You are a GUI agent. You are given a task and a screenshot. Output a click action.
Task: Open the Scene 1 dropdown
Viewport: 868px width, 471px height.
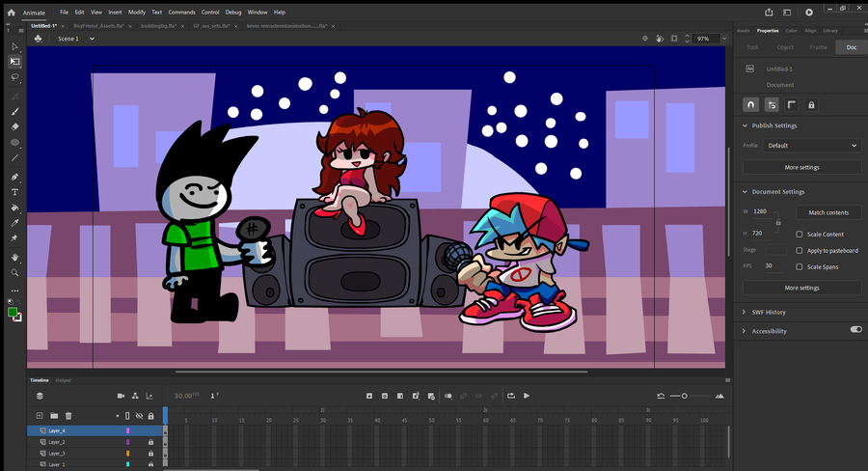(92, 39)
